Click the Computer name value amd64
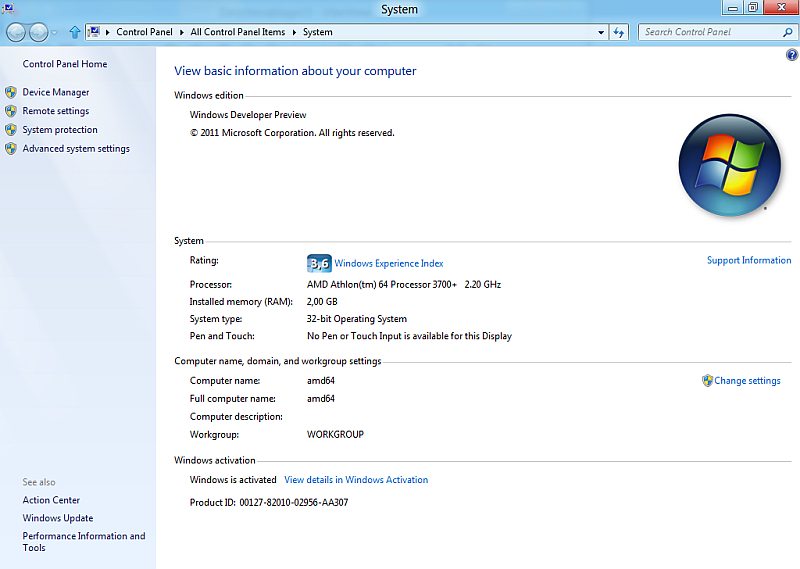This screenshot has width=800, height=569. 320,381
